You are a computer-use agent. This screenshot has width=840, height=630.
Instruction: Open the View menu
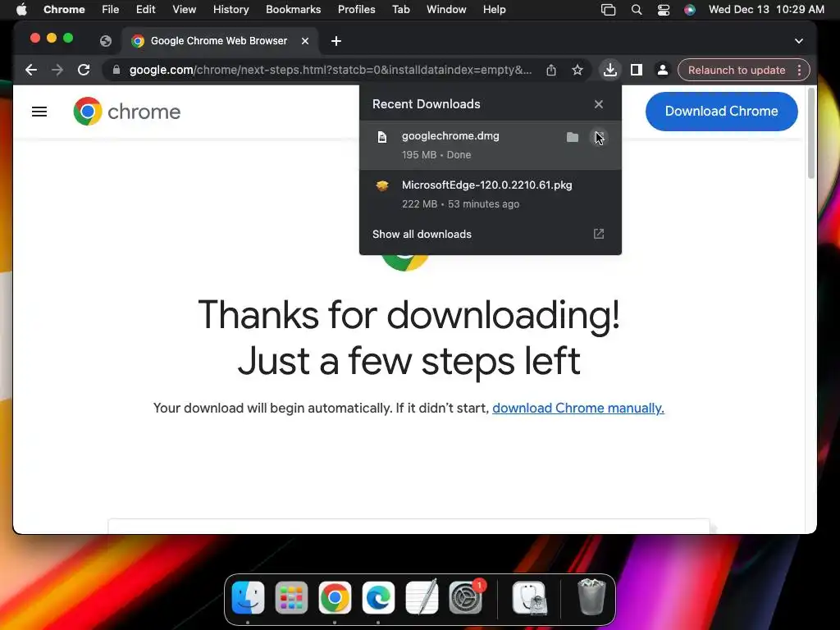184,10
